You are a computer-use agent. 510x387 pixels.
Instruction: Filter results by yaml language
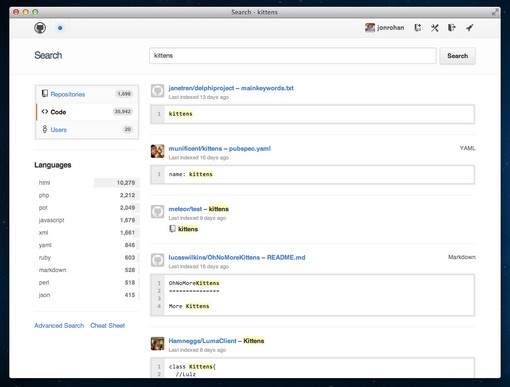(87, 245)
